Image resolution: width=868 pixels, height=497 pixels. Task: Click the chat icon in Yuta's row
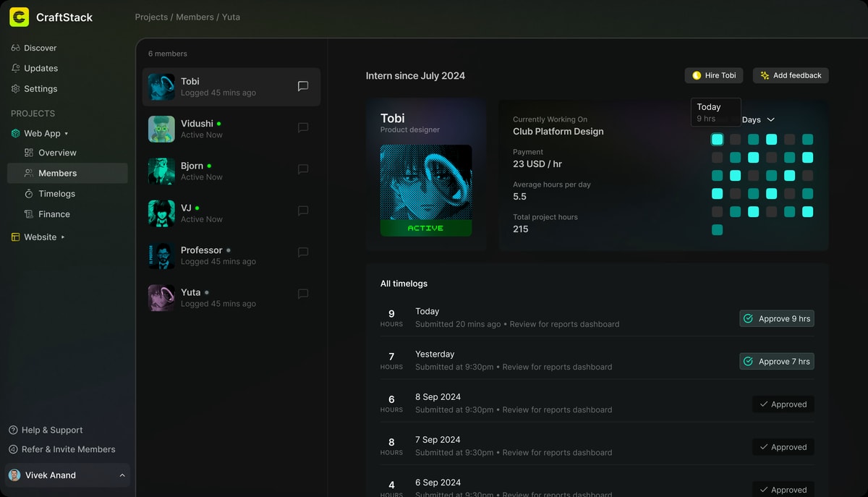pos(303,294)
